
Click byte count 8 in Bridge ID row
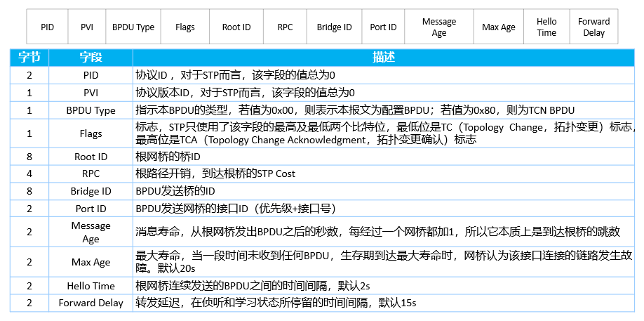pyautogui.click(x=29, y=191)
